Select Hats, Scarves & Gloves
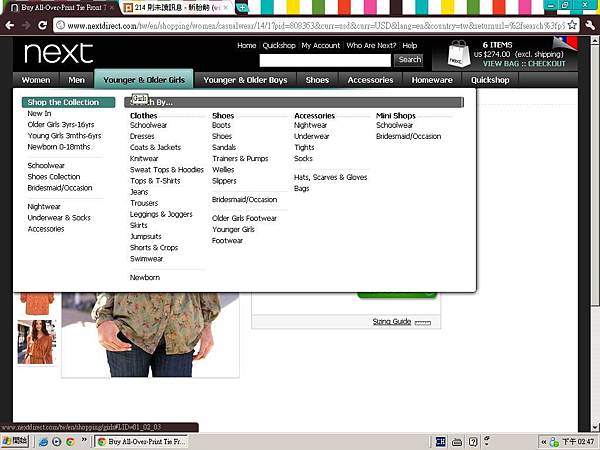The image size is (600, 450). 330,177
